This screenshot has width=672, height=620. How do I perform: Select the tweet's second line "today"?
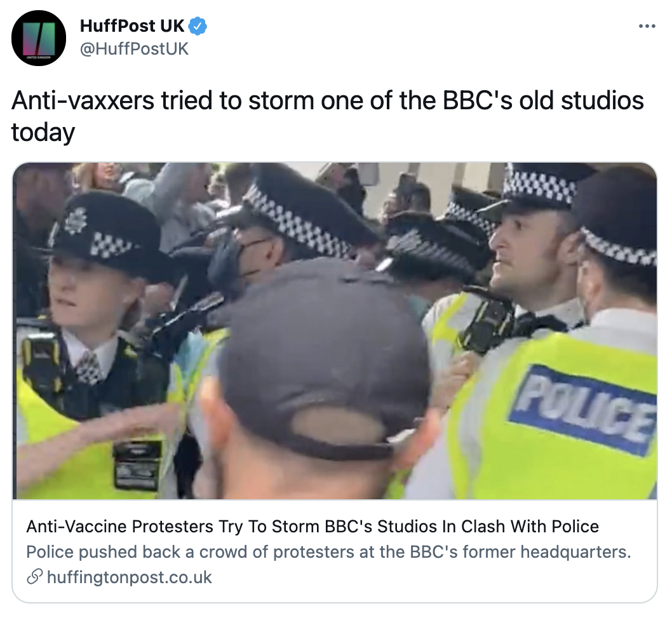(x=43, y=133)
